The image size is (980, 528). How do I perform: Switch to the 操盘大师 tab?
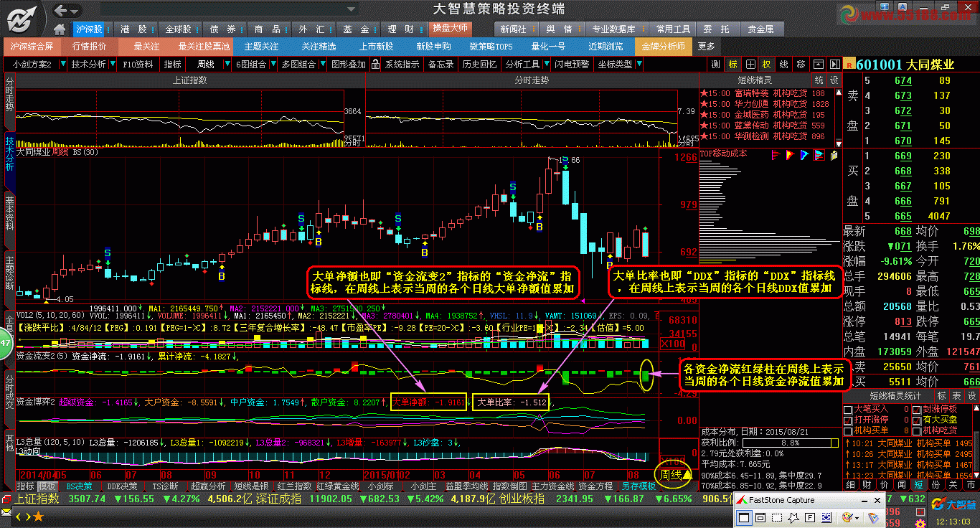point(450,29)
